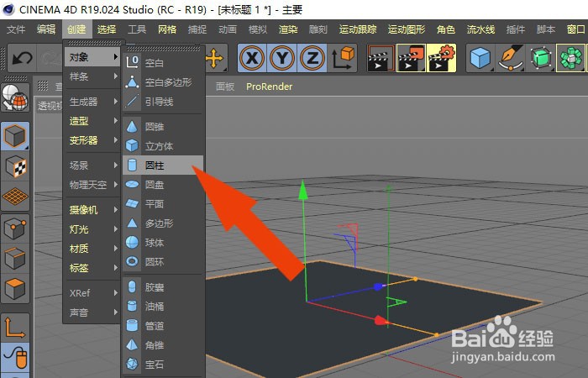
Task: Open the 工具 menu
Action: (137, 29)
